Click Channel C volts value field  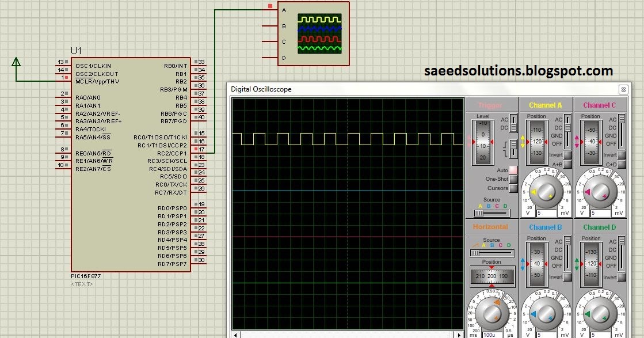coord(600,212)
